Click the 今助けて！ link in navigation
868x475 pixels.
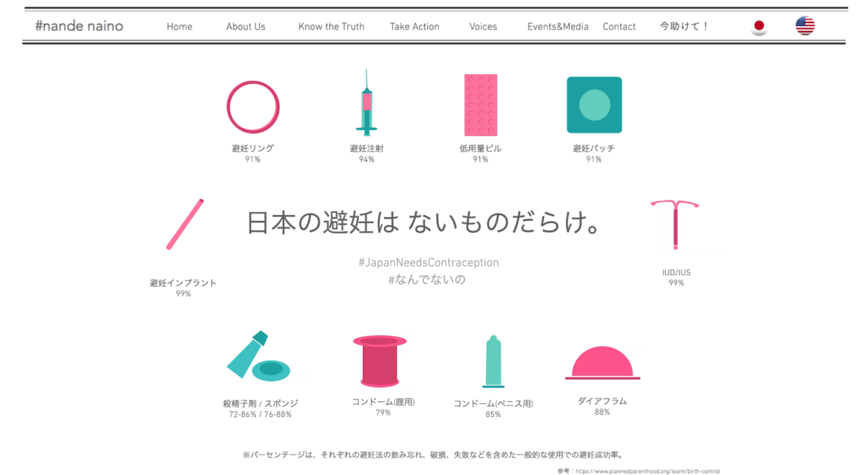tap(684, 27)
